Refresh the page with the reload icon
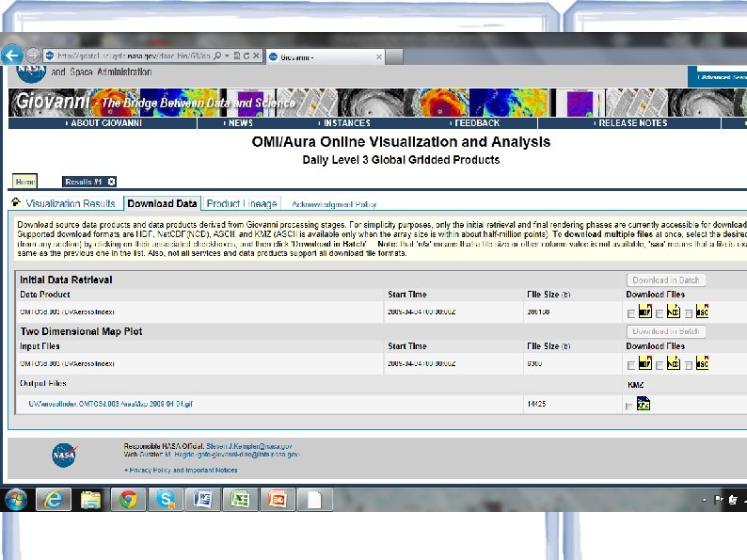 246,56
